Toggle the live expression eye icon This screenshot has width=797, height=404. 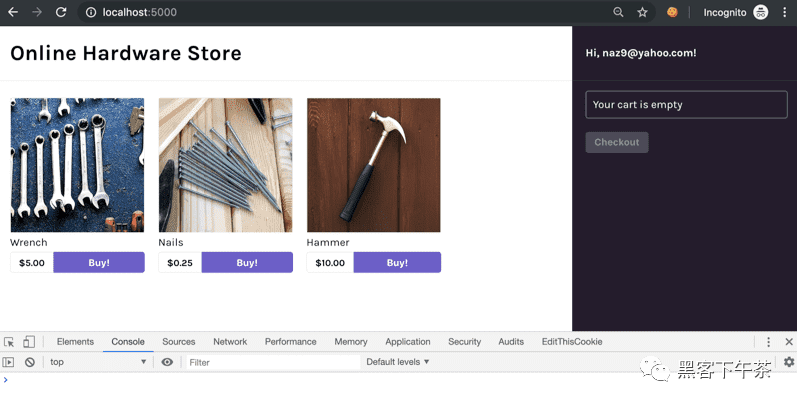167,362
